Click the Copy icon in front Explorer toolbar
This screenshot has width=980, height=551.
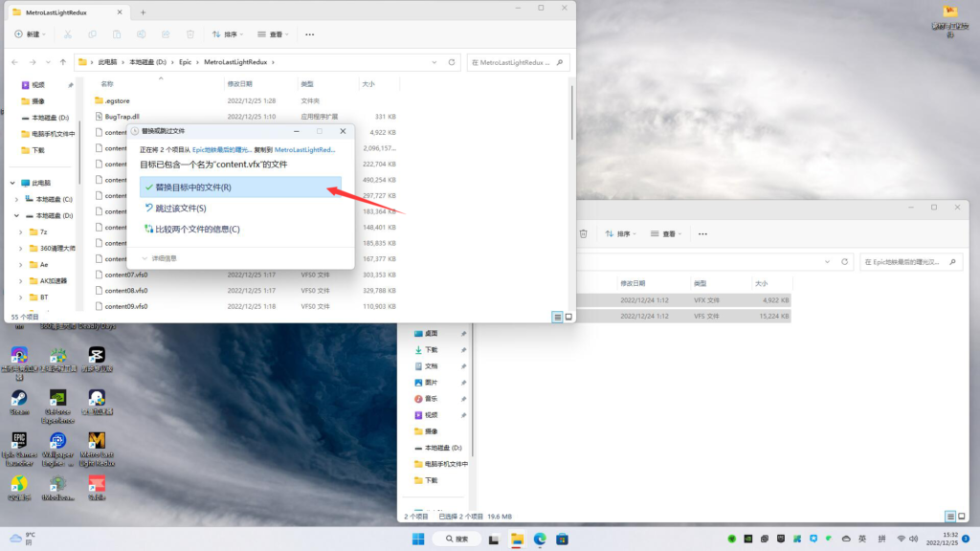93,34
